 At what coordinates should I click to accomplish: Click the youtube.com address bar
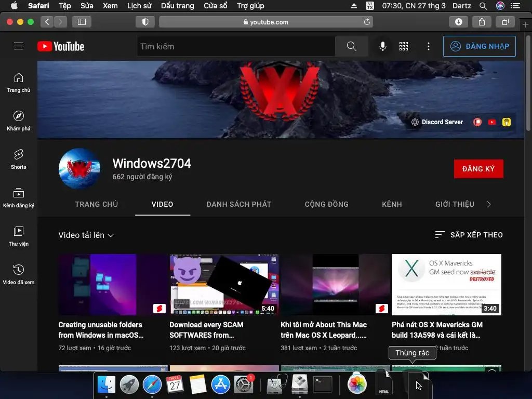point(265,22)
